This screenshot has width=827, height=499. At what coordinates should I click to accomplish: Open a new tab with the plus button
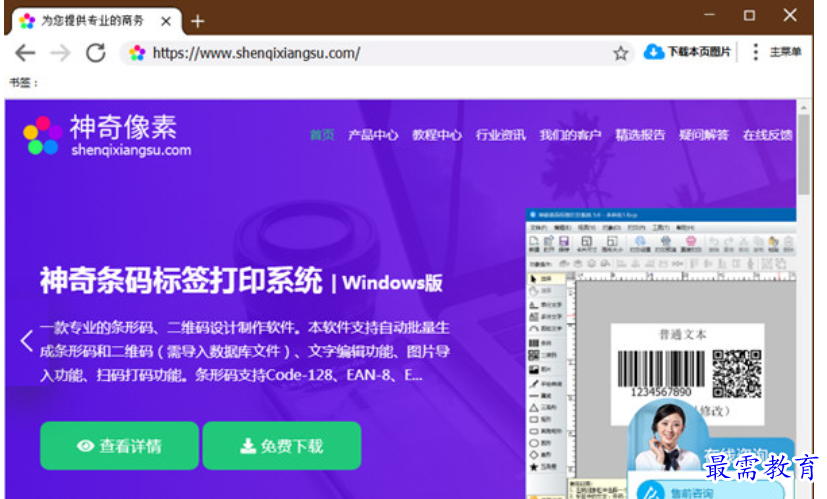tap(197, 21)
